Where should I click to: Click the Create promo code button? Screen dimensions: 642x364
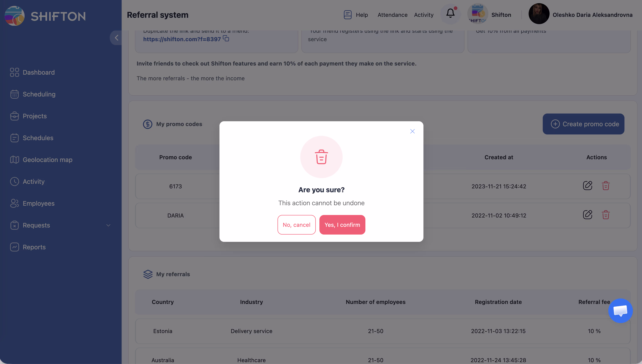coord(583,124)
